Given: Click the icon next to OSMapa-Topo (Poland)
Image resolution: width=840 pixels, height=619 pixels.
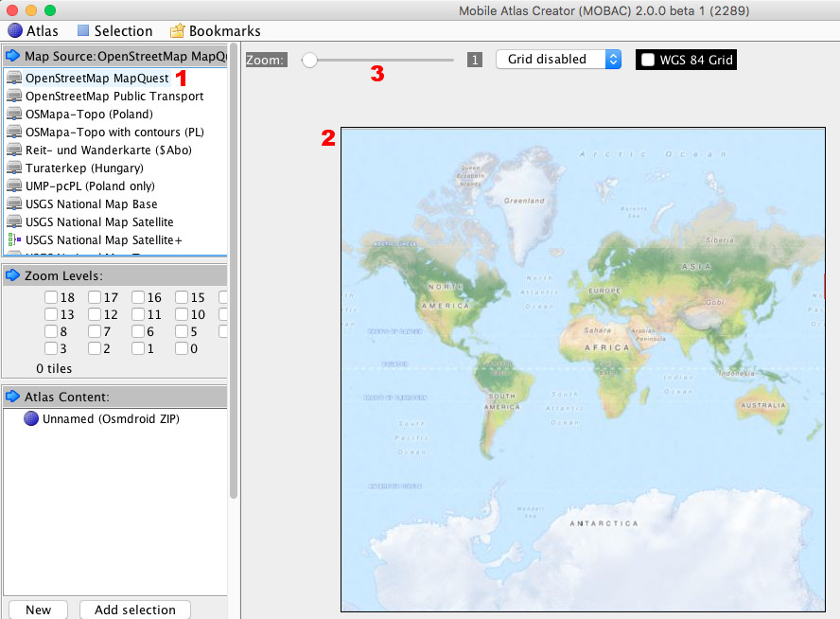Looking at the screenshot, I should [14, 115].
